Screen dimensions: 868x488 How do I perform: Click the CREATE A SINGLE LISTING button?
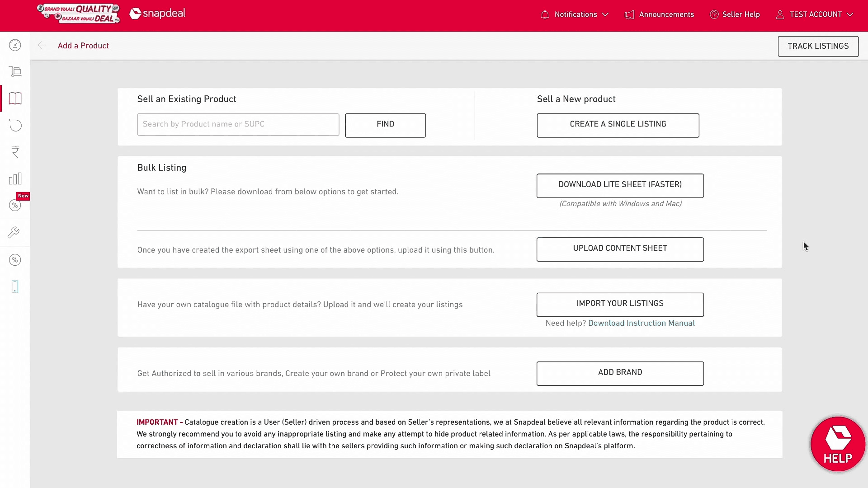click(618, 125)
